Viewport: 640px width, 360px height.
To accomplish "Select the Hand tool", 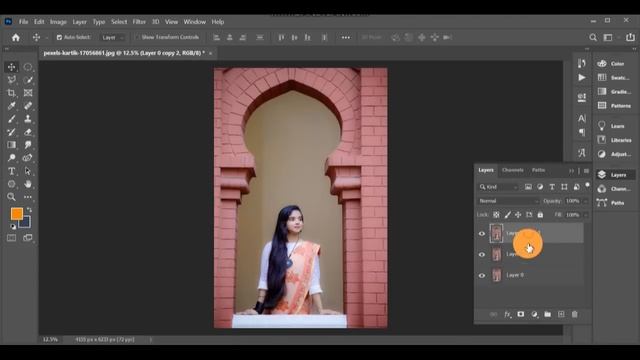I will 28,184.
